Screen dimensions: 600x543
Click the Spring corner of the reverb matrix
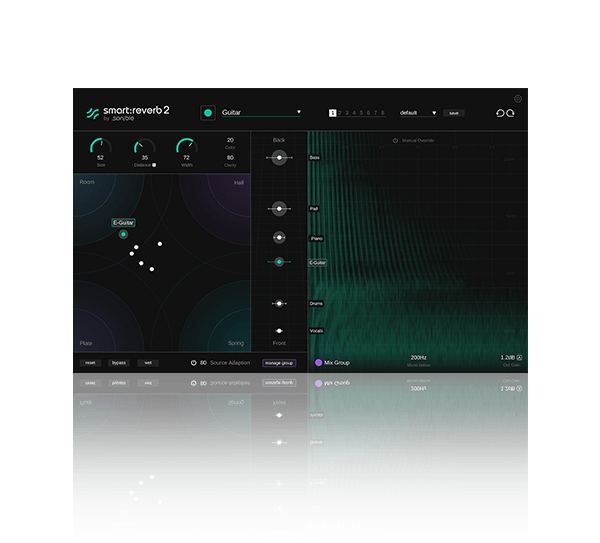point(236,343)
